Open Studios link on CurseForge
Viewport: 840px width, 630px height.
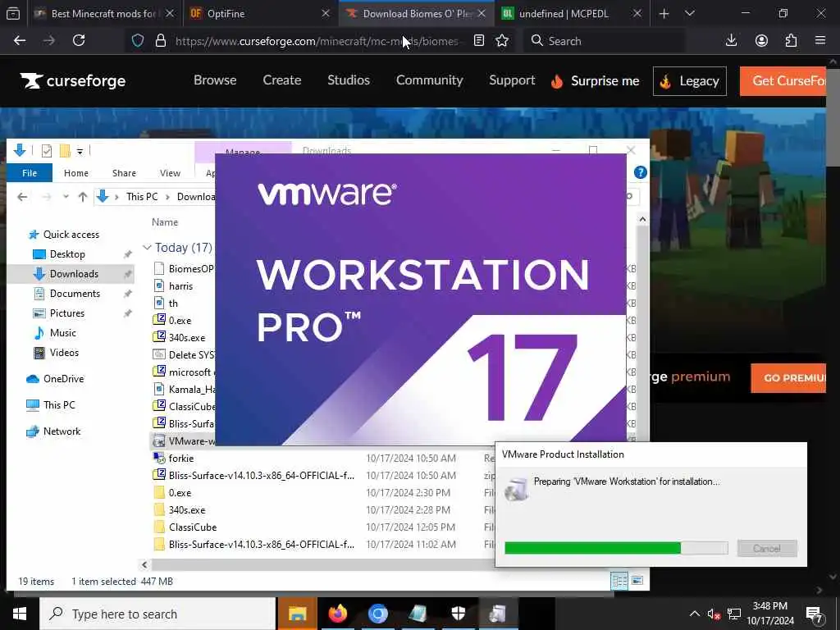tap(348, 80)
